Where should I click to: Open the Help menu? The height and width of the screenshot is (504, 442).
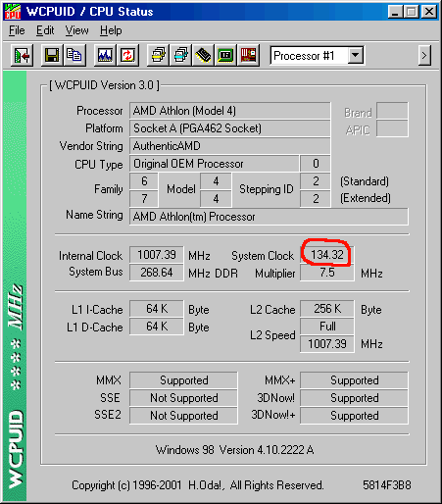click(111, 30)
